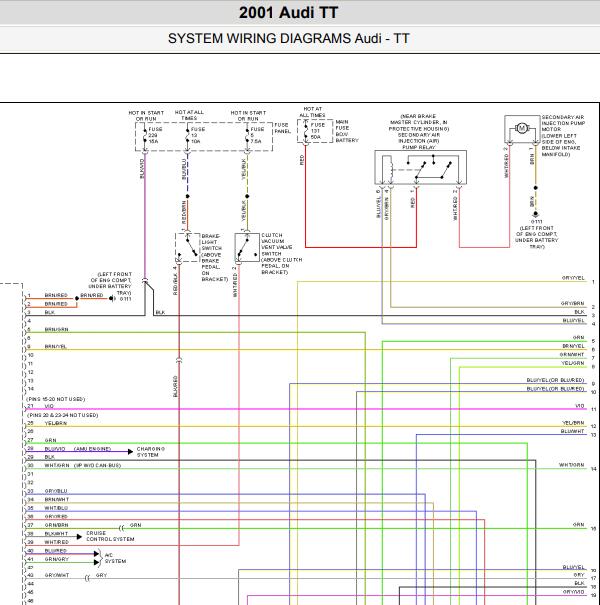Select the "GRY/BLU" wire label at pin 33
Viewport: 600px width, 605px height.
pyautogui.click(x=56, y=491)
